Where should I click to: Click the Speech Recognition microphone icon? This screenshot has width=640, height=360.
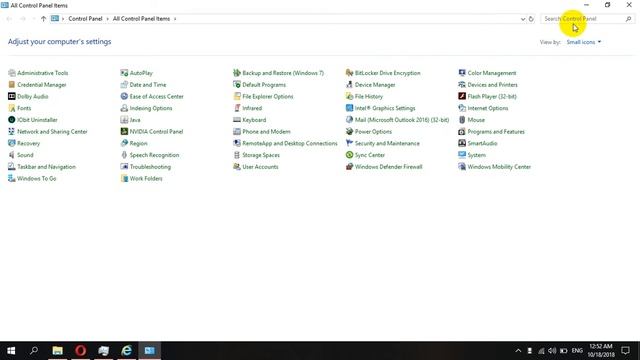[x=124, y=155]
